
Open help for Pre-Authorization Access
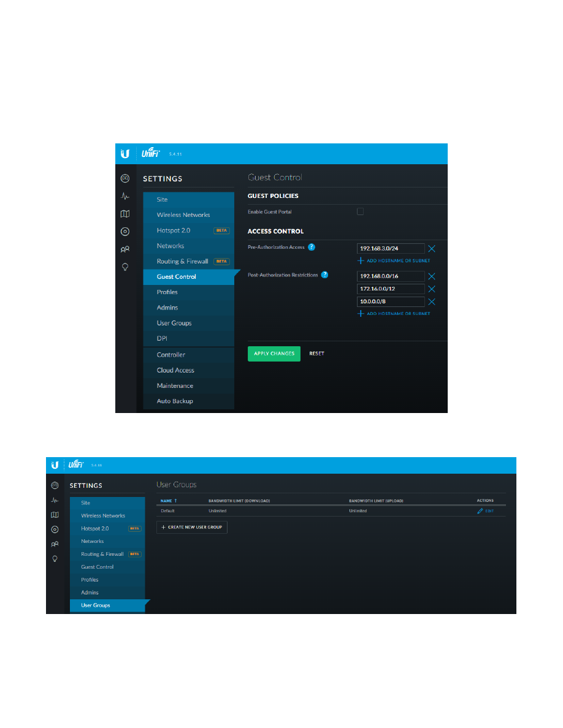[312, 247]
